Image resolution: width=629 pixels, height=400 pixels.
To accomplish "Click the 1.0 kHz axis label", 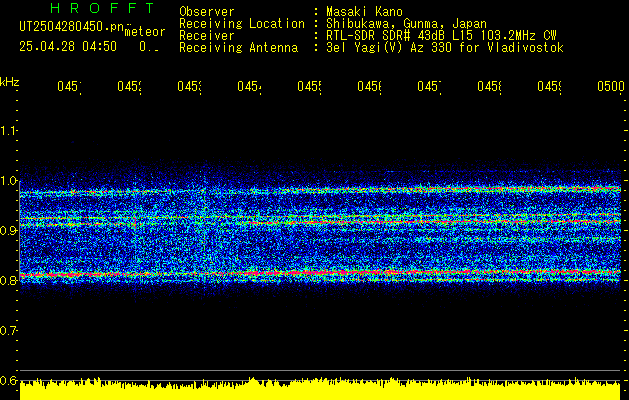I will (8, 181).
